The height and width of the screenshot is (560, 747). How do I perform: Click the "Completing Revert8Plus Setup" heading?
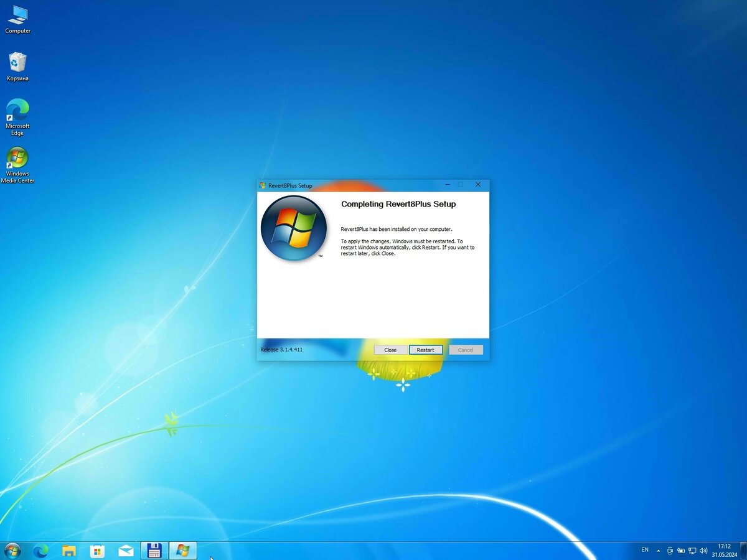[x=398, y=204]
